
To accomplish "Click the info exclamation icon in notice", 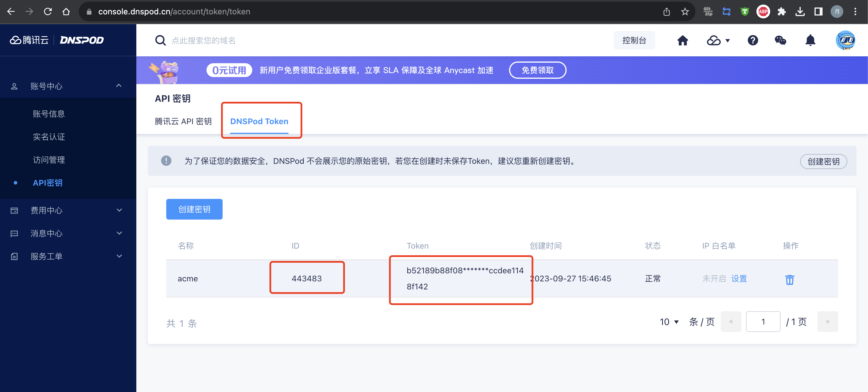I will tap(166, 161).
